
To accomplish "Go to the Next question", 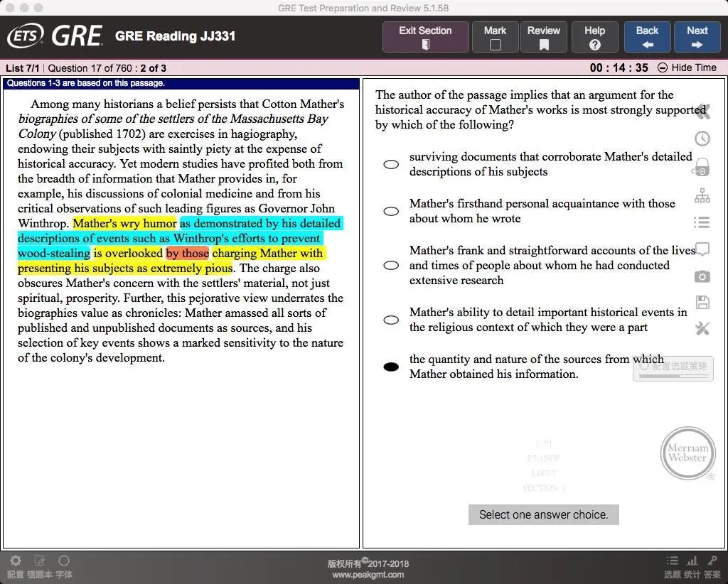I will (697, 37).
